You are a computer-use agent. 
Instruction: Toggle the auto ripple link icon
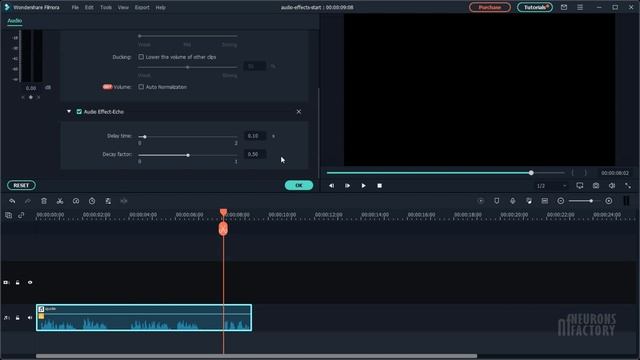tap(21, 215)
